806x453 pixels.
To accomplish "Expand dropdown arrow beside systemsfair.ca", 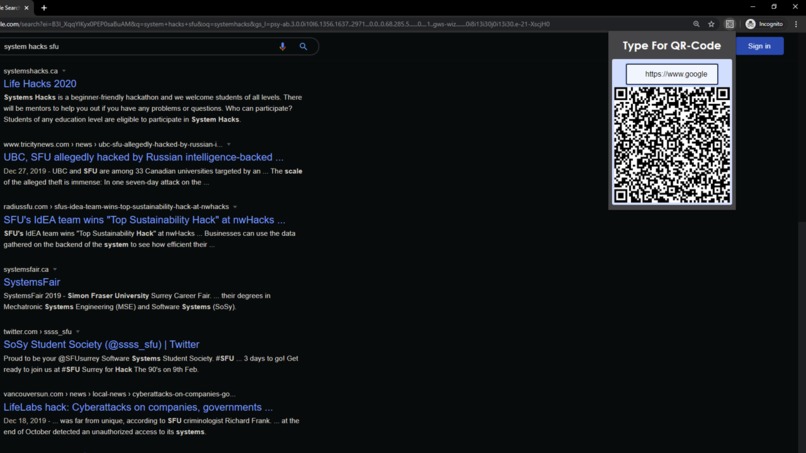I will point(54,269).
